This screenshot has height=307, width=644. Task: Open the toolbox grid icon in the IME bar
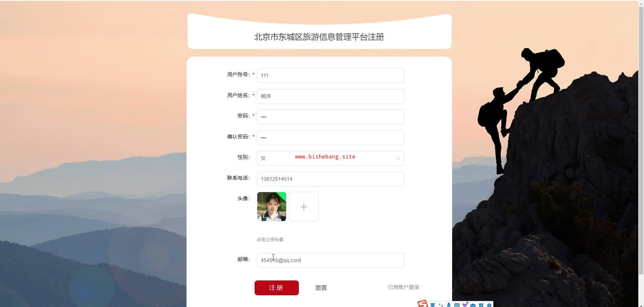pyautogui.click(x=481, y=305)
